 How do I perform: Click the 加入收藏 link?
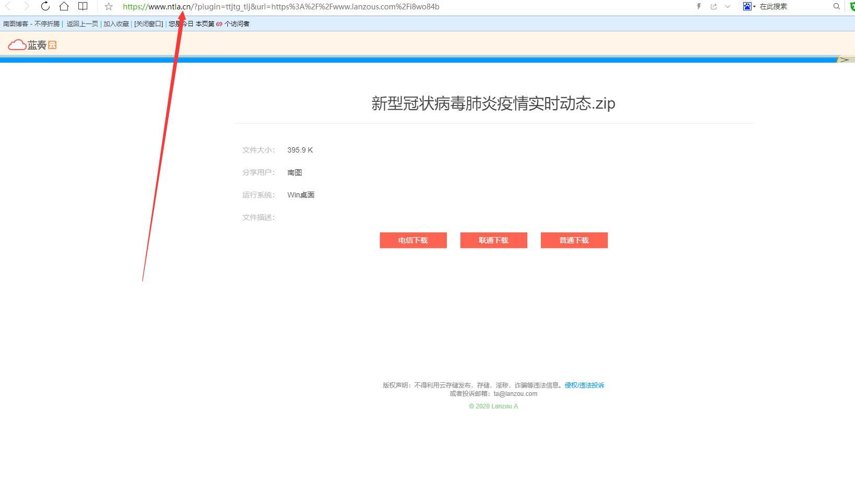116,24
